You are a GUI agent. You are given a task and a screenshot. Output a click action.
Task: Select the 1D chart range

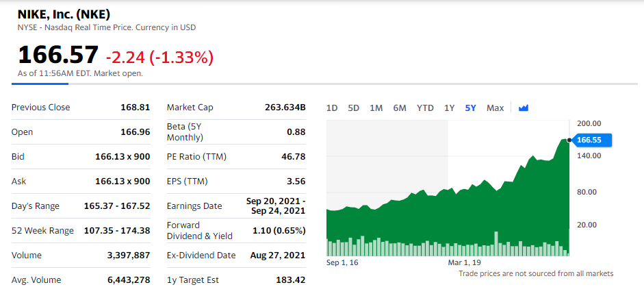tap(332, 108)
